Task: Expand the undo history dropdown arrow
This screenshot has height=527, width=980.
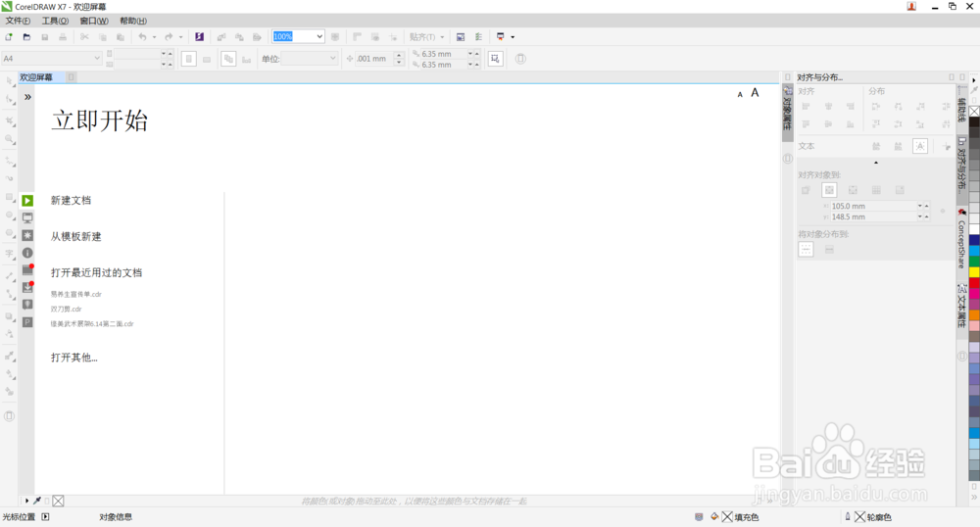Action: click(155, 37)
